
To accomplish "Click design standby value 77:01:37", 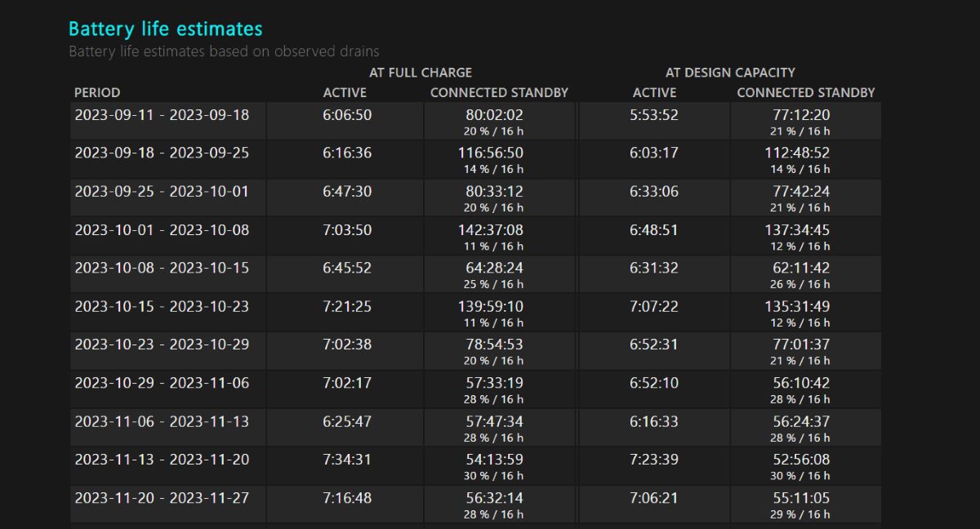I will click(x=800, y=345).
